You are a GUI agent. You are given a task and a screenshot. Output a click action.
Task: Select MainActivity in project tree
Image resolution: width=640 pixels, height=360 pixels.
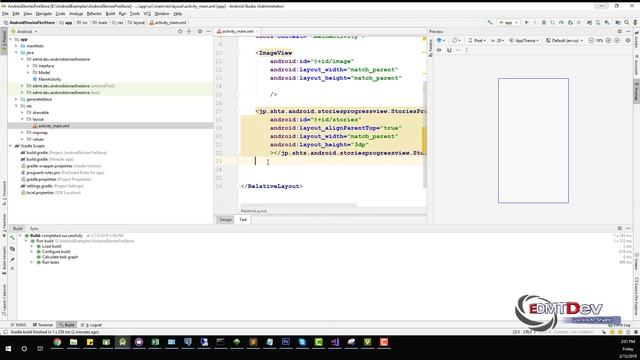[49, 79]
